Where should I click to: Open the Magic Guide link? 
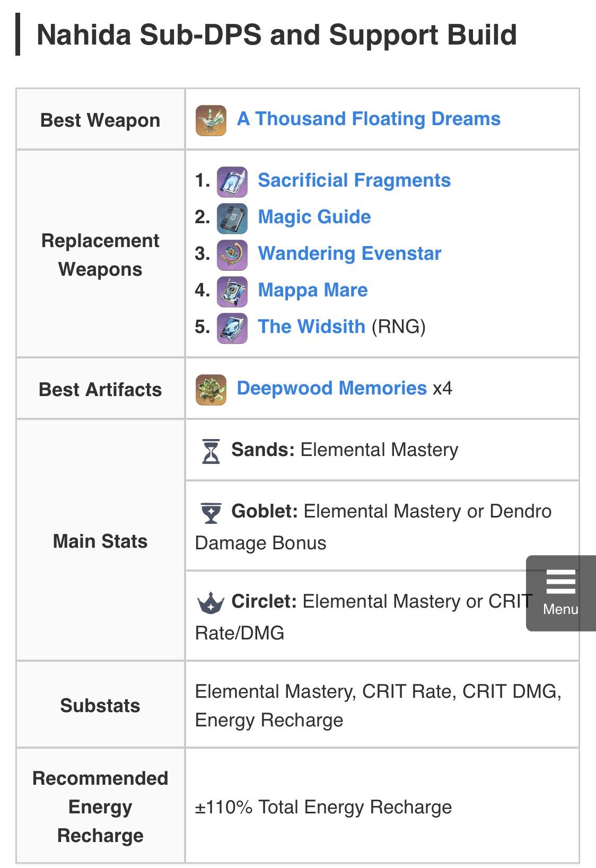[x=314, y=216]
